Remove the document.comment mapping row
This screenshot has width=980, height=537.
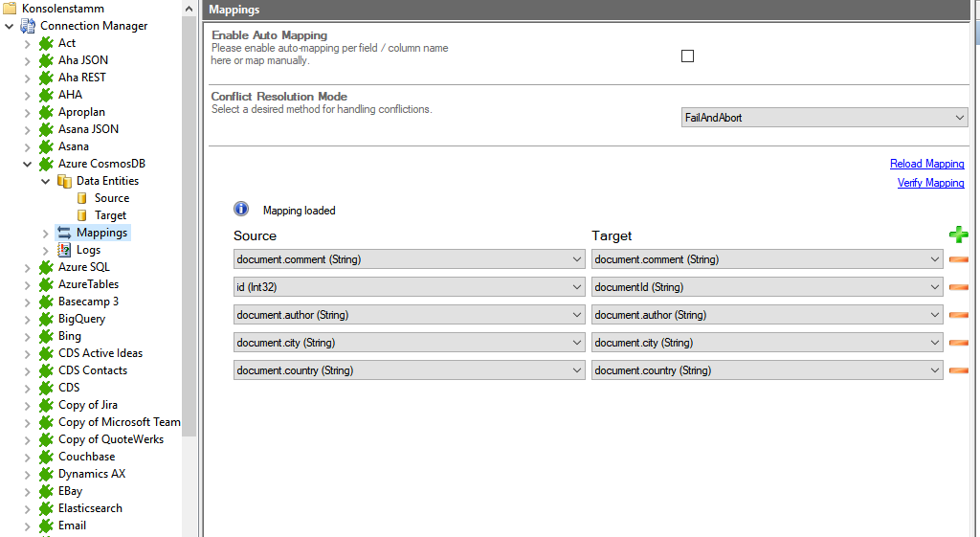tap(958, 259)
